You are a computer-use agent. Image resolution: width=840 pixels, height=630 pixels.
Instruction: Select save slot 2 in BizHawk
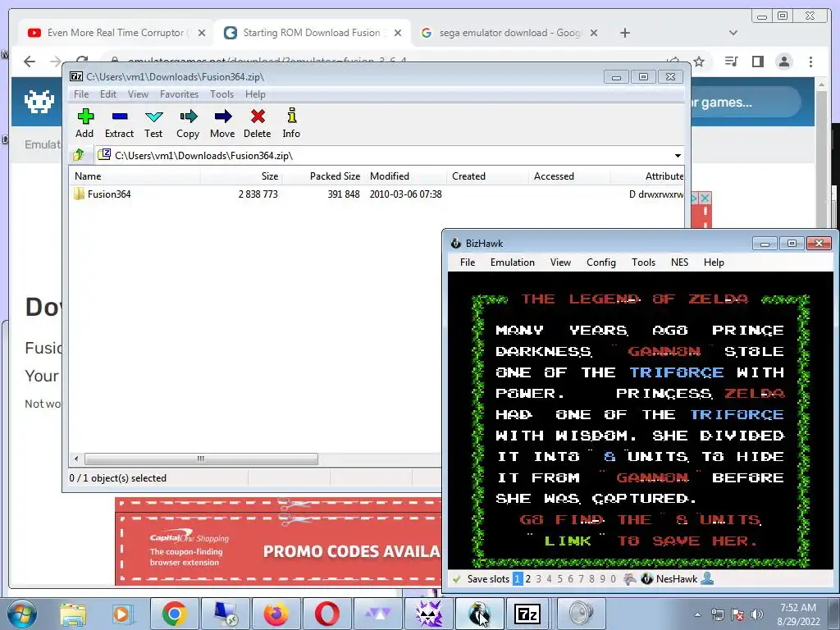point(528,579)
